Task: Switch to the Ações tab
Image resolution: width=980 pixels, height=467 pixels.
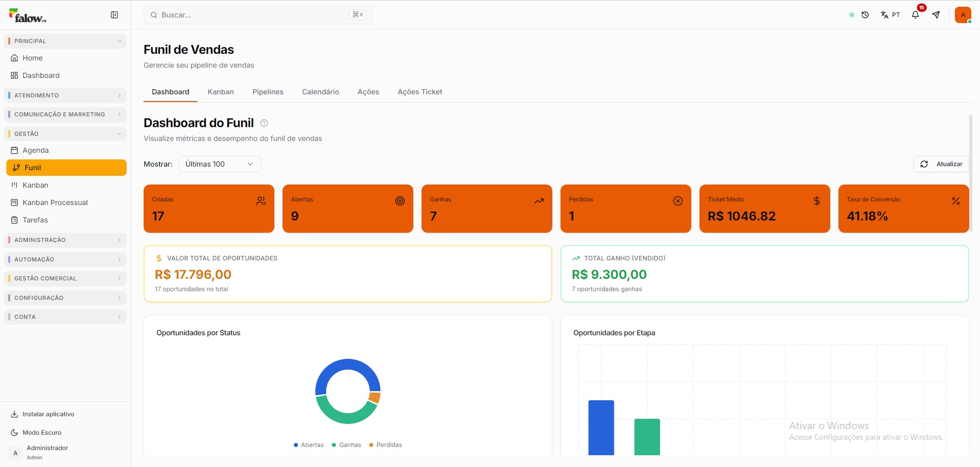Action: click(368, 92)
